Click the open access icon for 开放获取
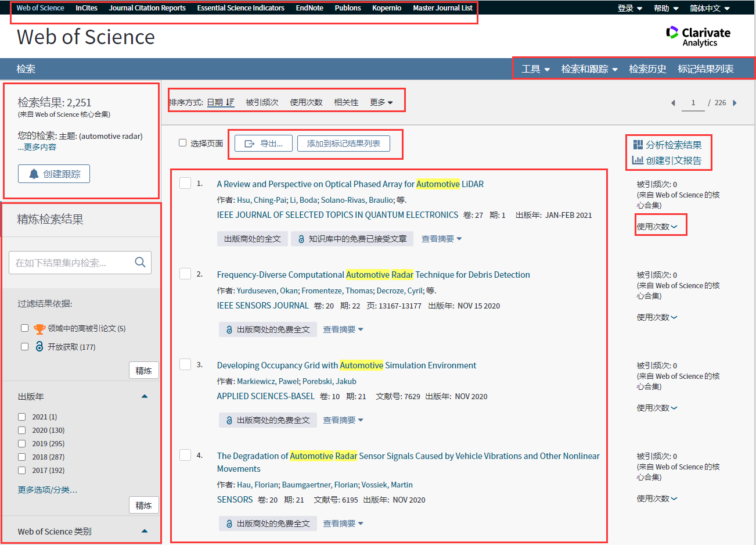 pyautogui.click(x=39, y=346)
